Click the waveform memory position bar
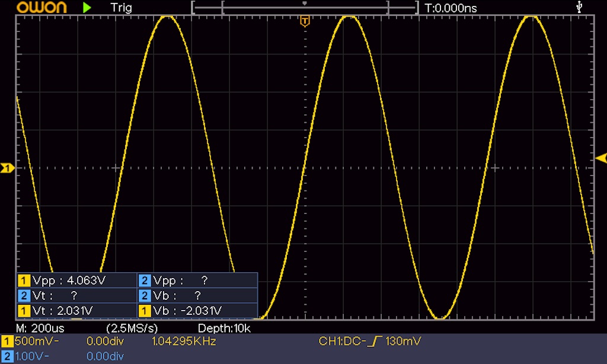The image size is (607, 364). coord(305,8)
